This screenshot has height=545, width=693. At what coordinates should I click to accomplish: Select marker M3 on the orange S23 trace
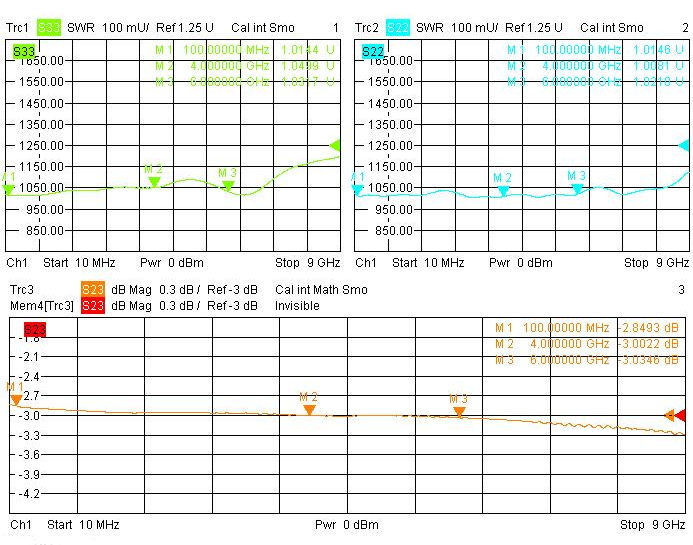point(459,411)
